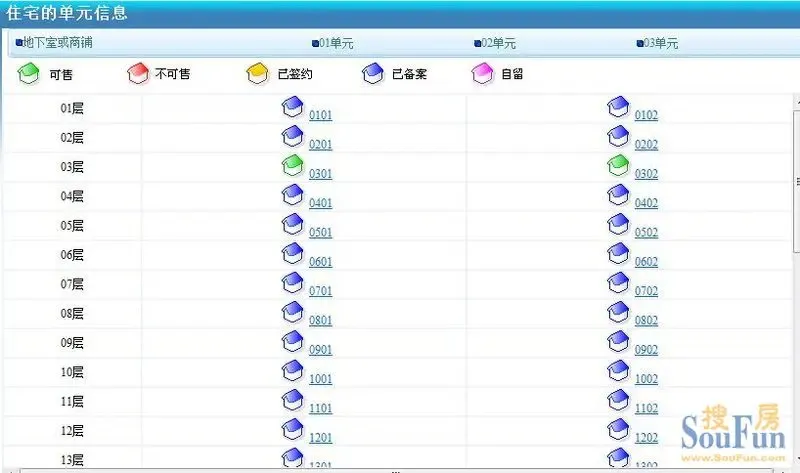Select the 03层 floor label

tap(72, 167)
